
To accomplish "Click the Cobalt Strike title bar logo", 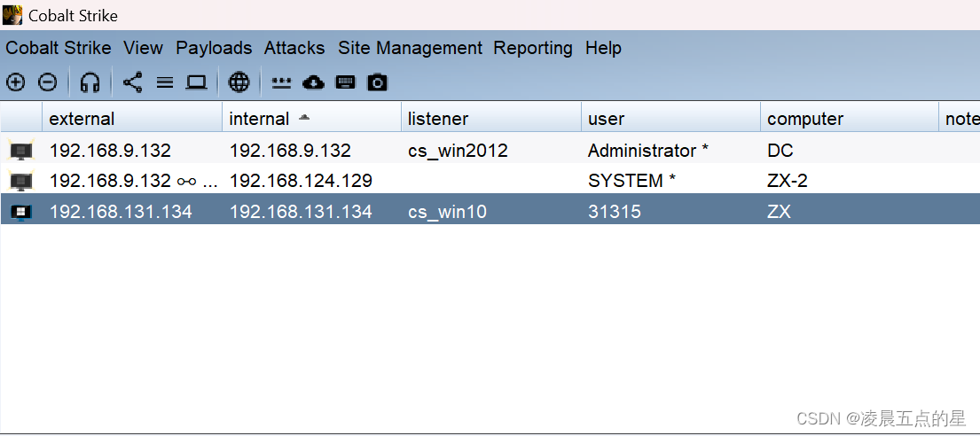I will 12,14.
